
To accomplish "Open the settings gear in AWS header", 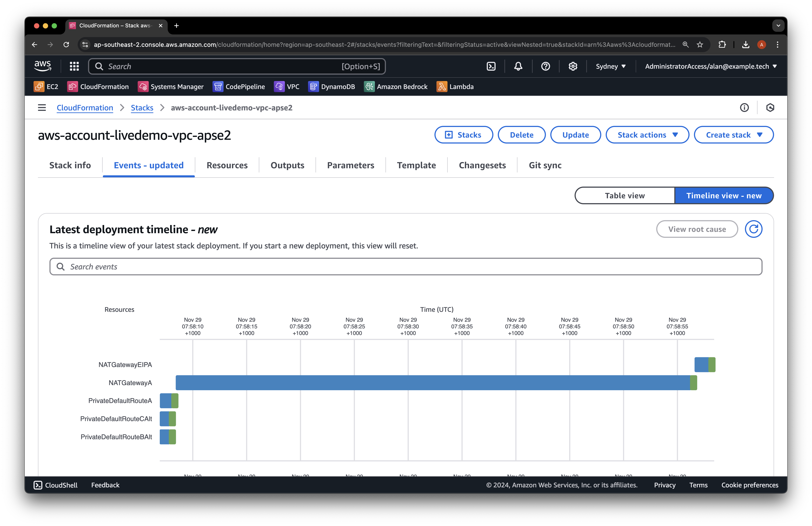I will click(x=573, y=66).
